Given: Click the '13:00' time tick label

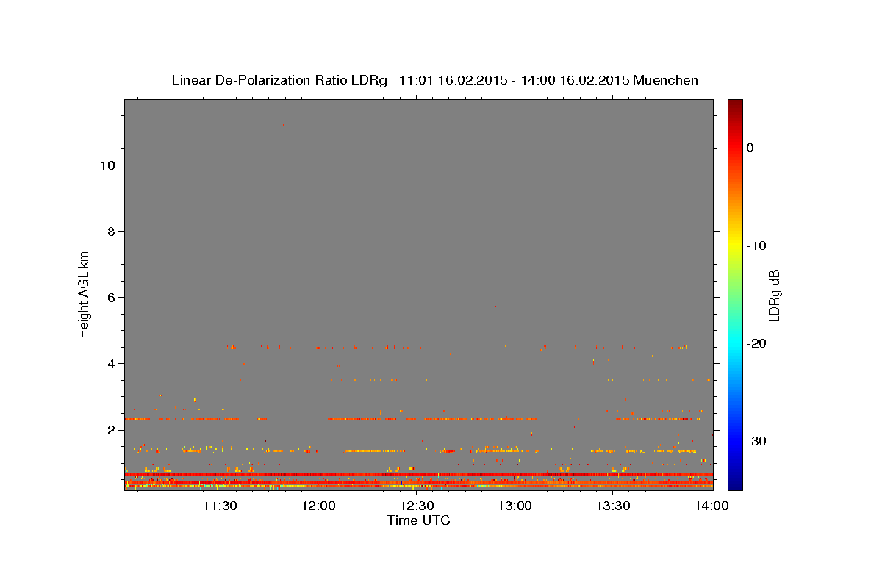Looking at the screenshot, I should pyautogui.click(x=514, y=506).
